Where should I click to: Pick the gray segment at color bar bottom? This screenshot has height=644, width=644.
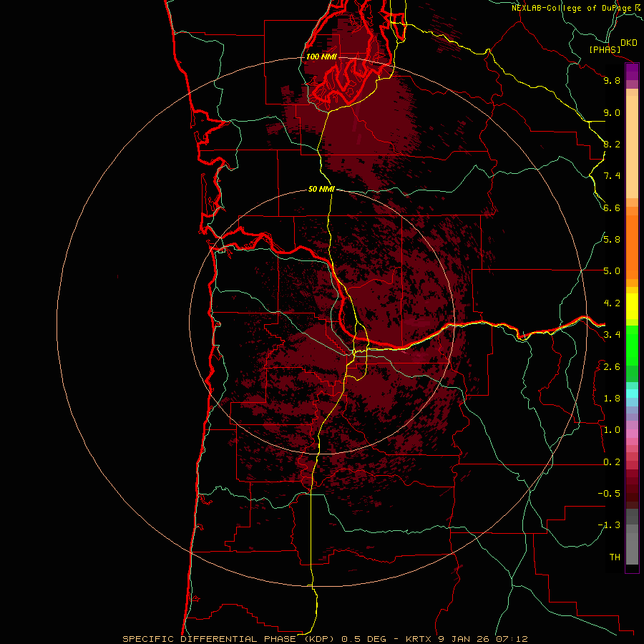[632, 546]
